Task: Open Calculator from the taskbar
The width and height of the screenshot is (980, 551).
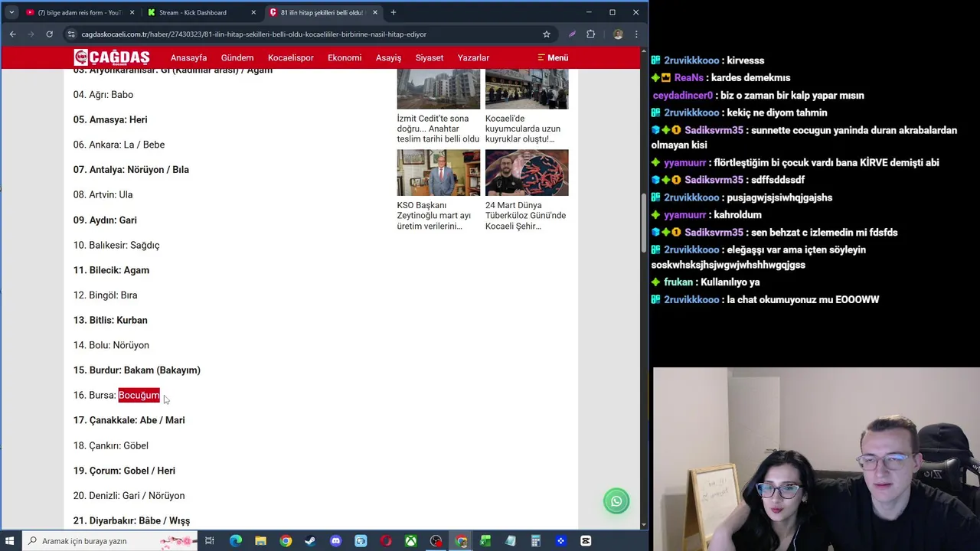Action: pyautogui.click(x=536, y=541)
